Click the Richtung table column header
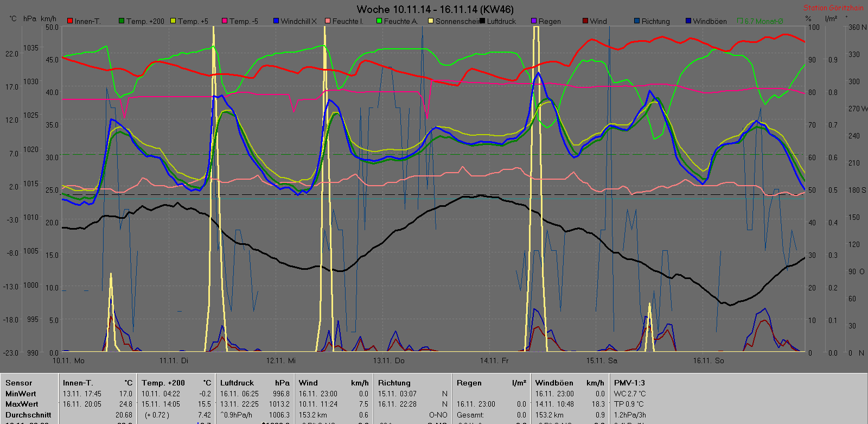Image resolution: width=868 pixels, height=424 pixels. tap(394, 383)
